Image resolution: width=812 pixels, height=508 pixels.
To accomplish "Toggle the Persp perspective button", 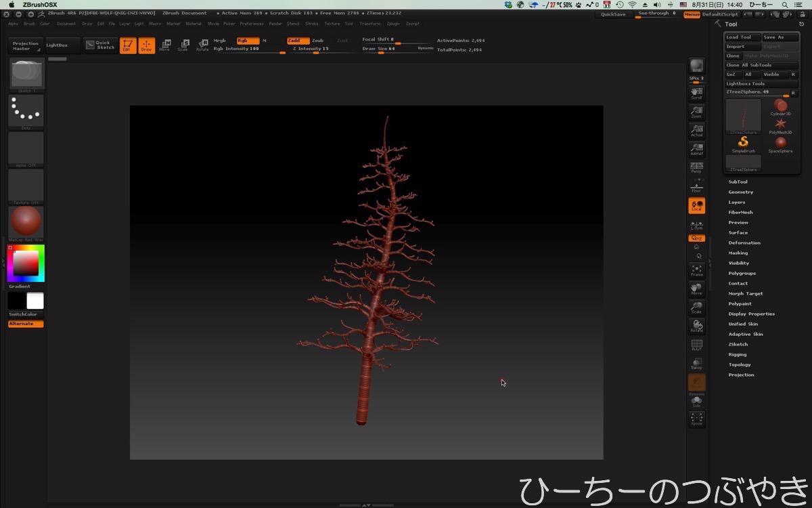I will (696, 167).
